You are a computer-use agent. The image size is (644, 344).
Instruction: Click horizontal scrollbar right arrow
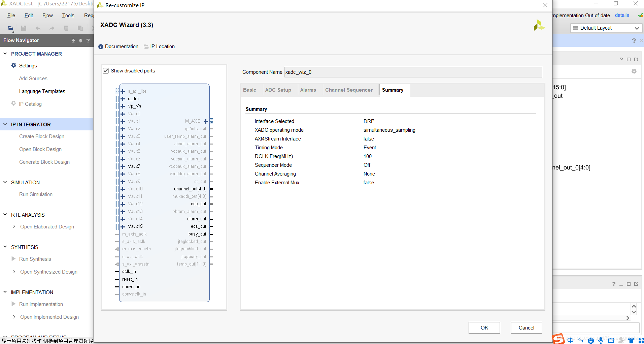tap(628, 318)
